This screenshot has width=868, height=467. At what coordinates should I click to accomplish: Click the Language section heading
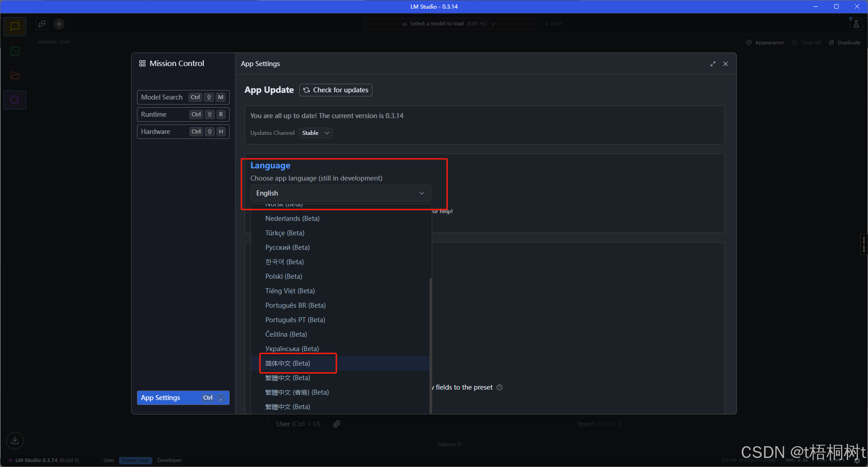[x=270, y=166]
